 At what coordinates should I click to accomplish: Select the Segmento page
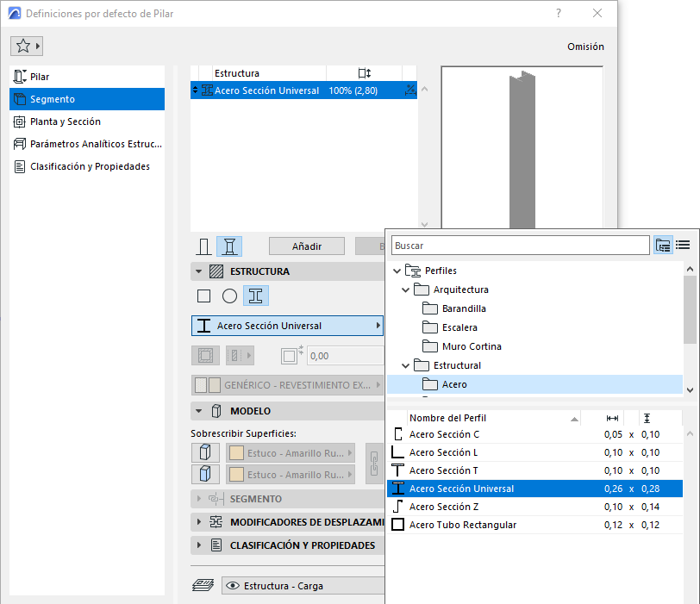click(x=87, y=99)
